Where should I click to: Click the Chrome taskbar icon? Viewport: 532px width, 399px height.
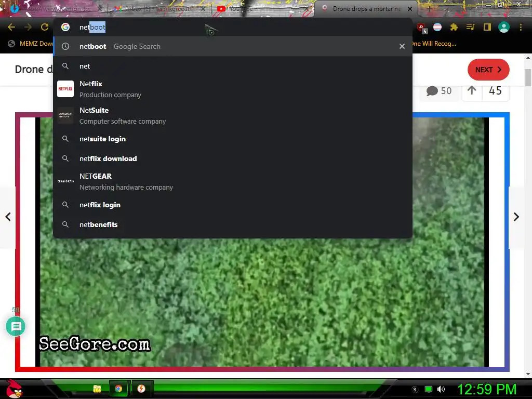coord(118,389)
